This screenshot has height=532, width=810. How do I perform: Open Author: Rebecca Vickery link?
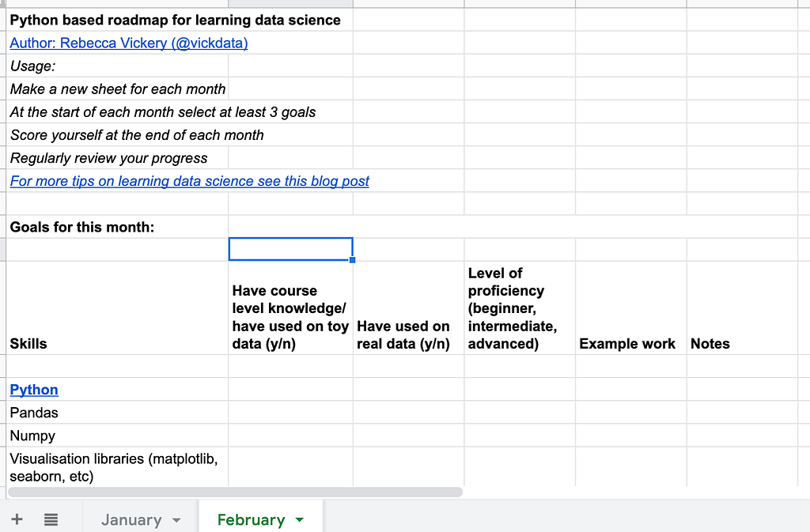129,43
